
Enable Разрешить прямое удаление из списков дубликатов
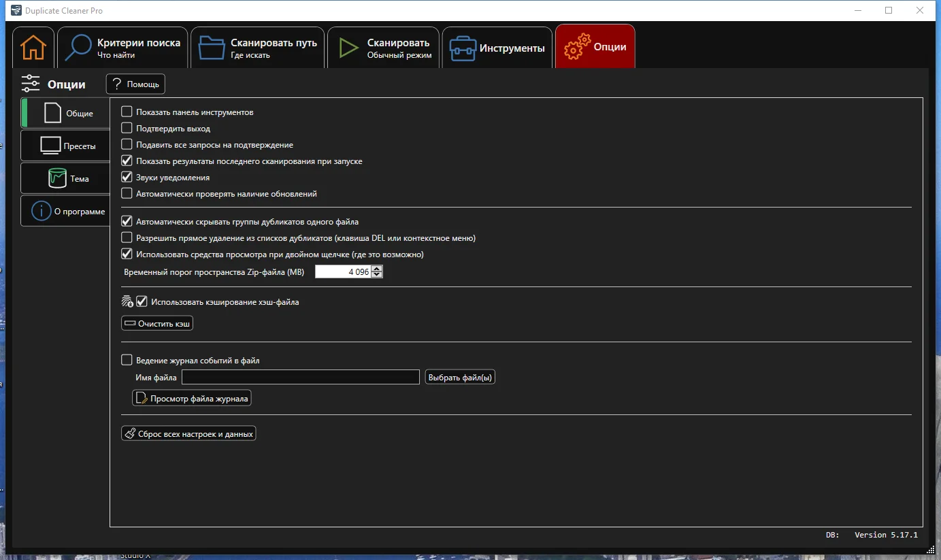127,237
